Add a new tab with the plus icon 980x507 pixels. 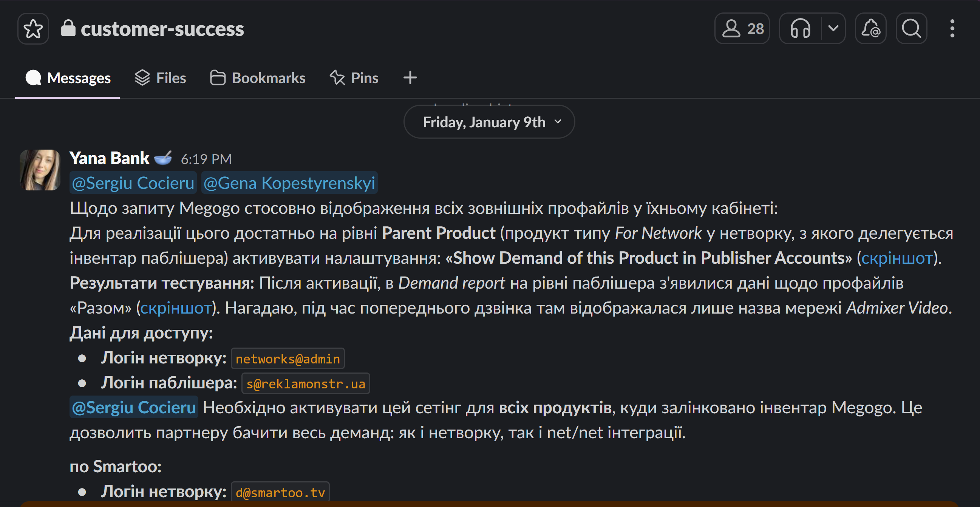point(410,78)
